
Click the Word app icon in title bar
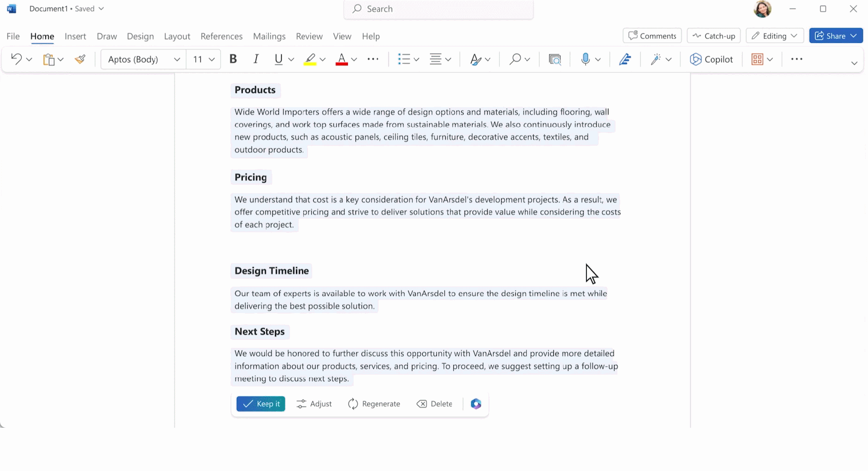click(12, 9)
